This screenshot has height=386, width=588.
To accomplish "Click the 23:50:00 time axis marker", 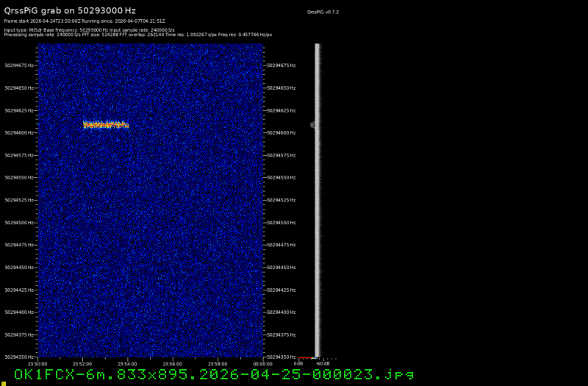I will pos(37,363).
